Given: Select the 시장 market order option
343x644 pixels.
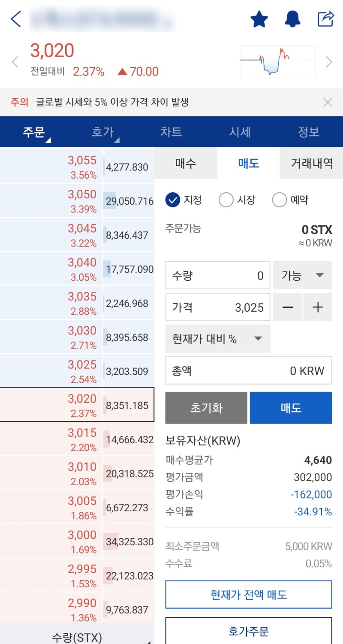Looking at the screenshot, I should (226, 200).
